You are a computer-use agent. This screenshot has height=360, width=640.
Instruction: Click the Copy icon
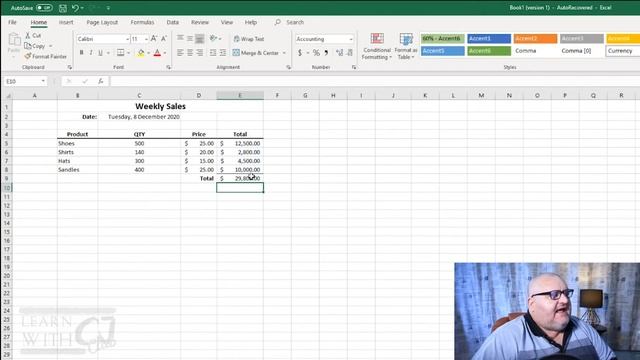[x=28, y=46]
